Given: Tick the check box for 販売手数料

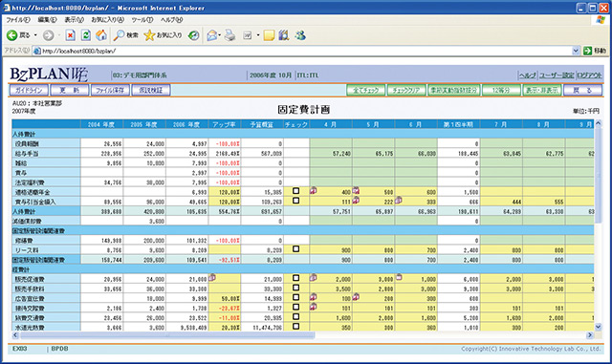Looking at the screenshot, I should (x=296, y=288).
